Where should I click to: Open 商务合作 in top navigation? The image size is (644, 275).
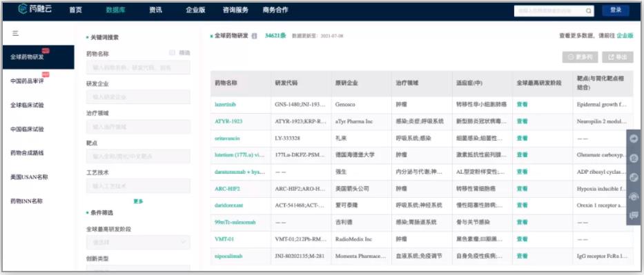(x=275, y=10)
